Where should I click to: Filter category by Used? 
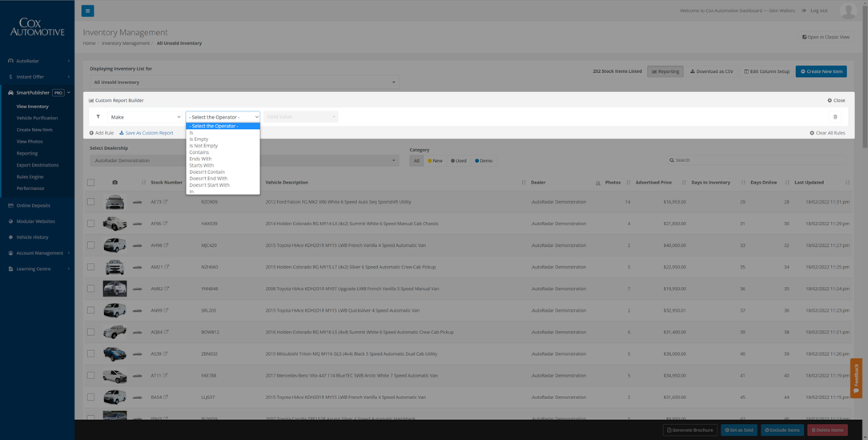coord(458,161)
